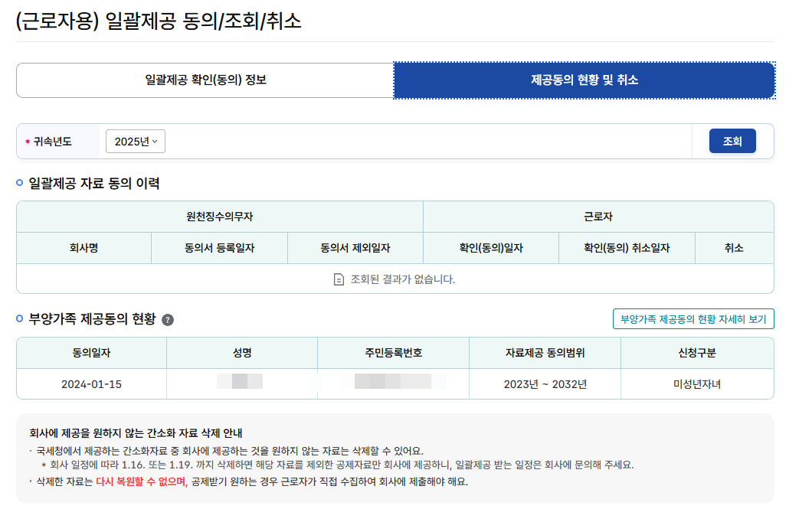812x509 pixels.
Task: Click the 2023년 ~ 2032년 consent range cell
Action: click(x=545, y=383)
